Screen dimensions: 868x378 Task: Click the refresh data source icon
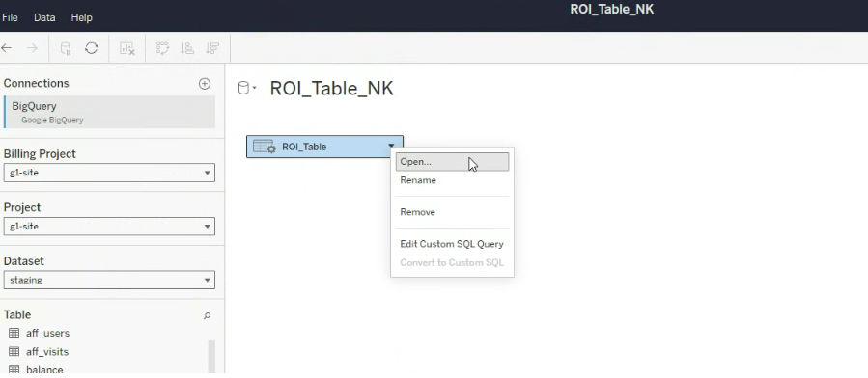[x=92, y=48]
